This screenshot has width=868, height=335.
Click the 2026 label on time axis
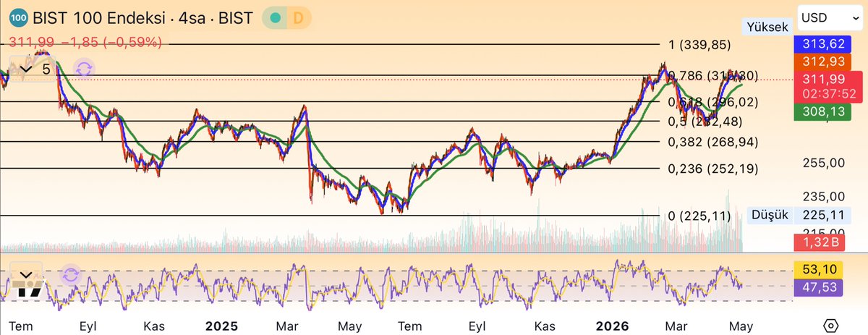[x=612, y=326]
